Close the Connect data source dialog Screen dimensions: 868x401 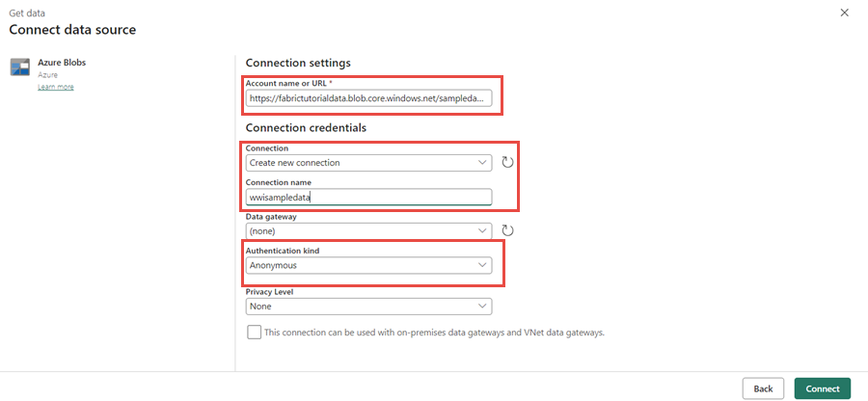845,13
